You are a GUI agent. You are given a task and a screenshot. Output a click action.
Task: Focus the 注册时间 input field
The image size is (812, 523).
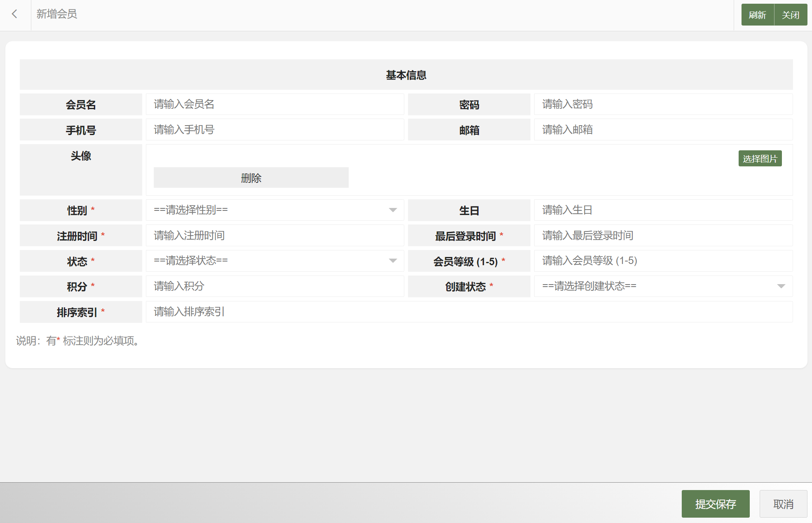pyautogui.click(x=275, y=236)
